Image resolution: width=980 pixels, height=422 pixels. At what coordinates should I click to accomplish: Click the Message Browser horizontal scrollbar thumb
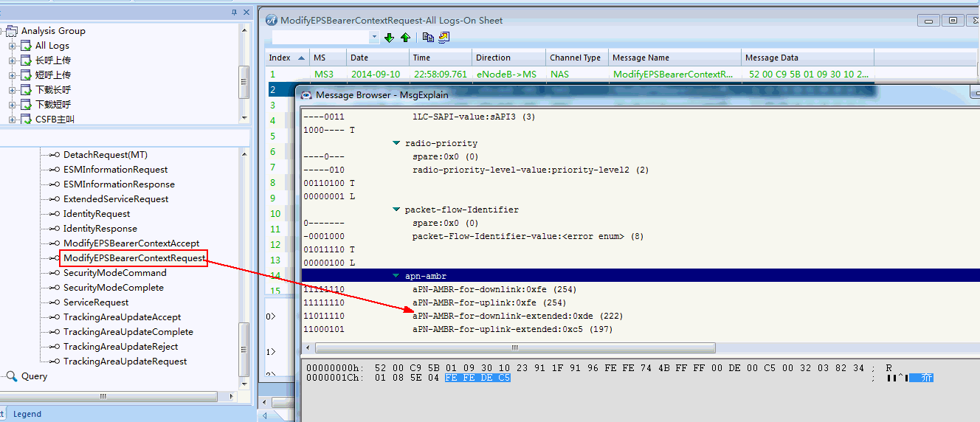tap(515, 347)
